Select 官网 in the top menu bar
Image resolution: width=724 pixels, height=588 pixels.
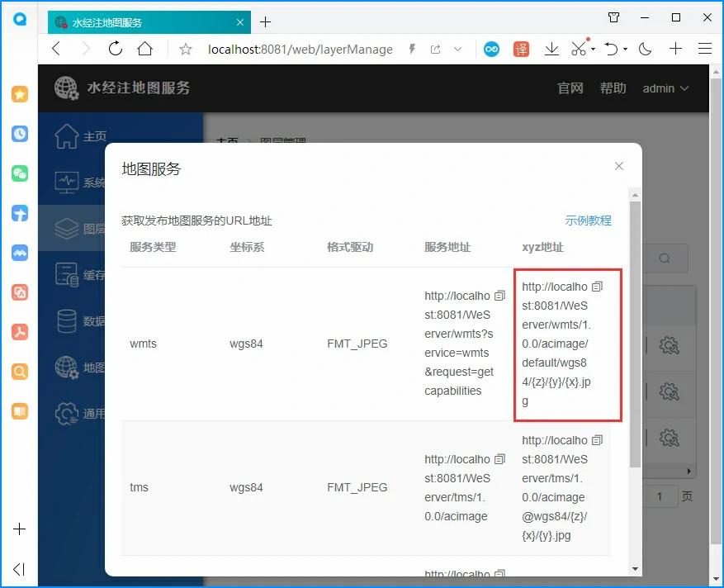[x=570, y=88]
